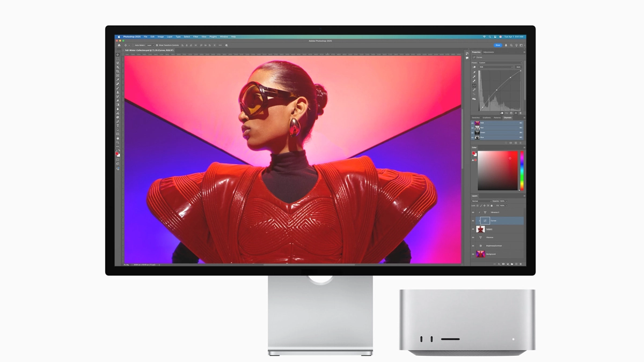Click the blue Share button
644x362 pixels.
tap(498, 45)
